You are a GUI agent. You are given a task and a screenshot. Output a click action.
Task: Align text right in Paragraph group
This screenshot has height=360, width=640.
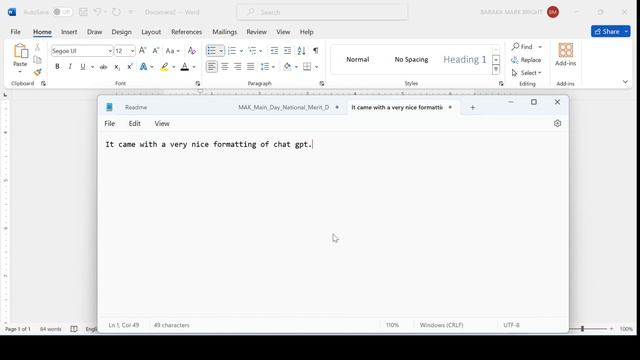coord(238,67)
